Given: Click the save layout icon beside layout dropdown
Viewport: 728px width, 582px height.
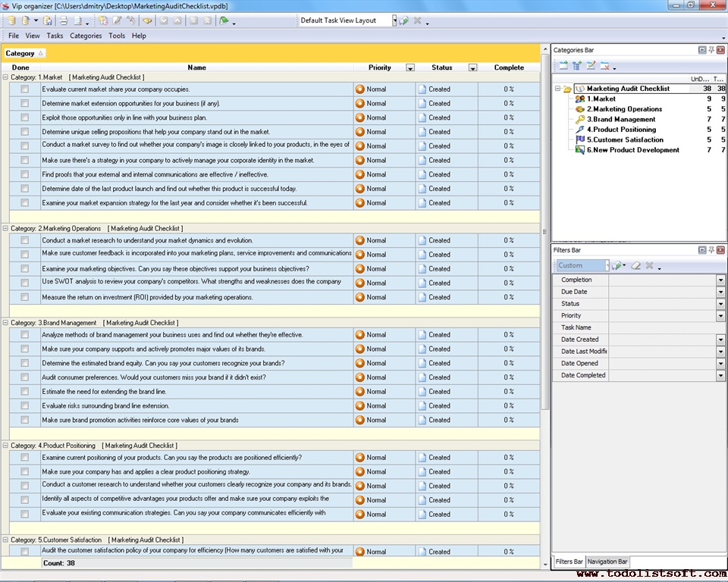Looking at the screenshot, I should (404, 20).
